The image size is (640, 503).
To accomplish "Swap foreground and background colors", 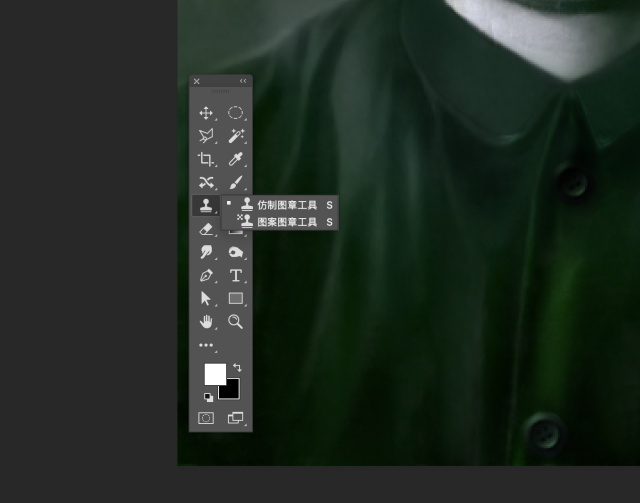I will point(237,367).
